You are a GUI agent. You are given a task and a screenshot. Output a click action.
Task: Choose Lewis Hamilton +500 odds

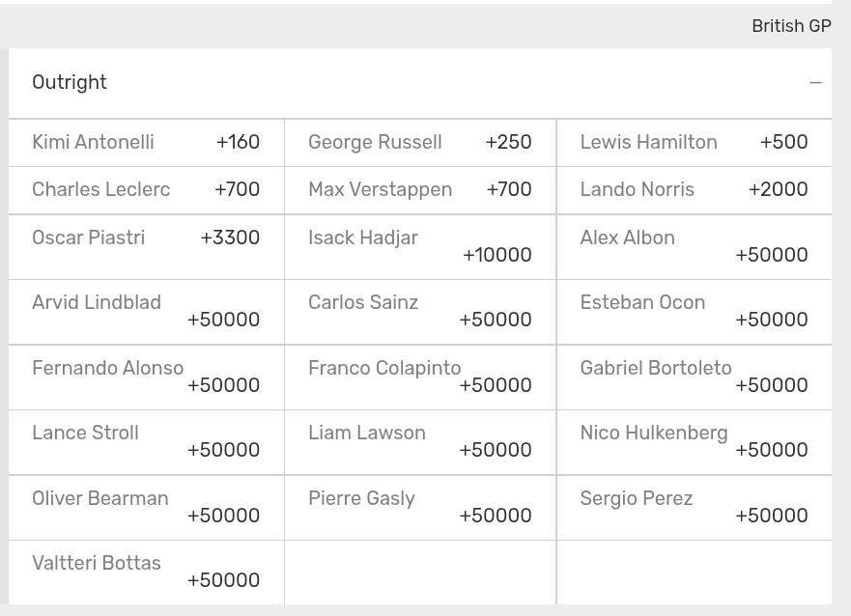[695, 143]
